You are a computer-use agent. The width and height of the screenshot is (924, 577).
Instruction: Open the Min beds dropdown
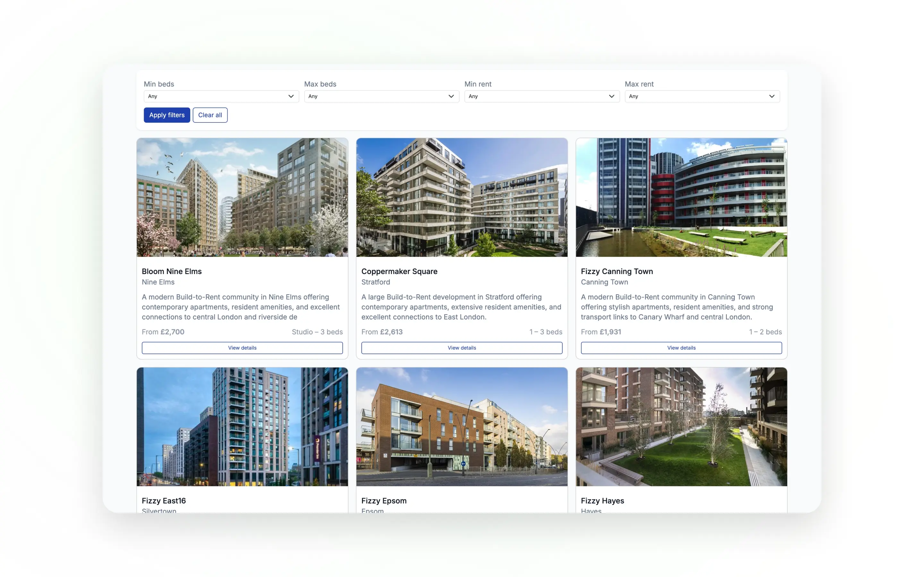pos(221,96)
